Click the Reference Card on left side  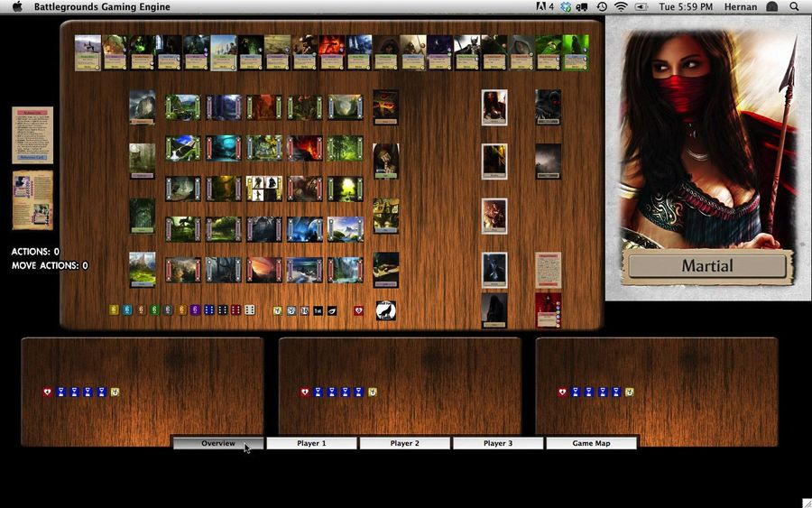point(32,135)
